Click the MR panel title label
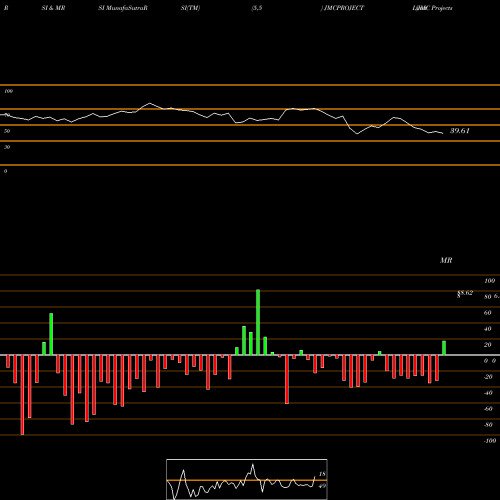Viewport: 500px width, 500px height. click(x=446, y=260)
